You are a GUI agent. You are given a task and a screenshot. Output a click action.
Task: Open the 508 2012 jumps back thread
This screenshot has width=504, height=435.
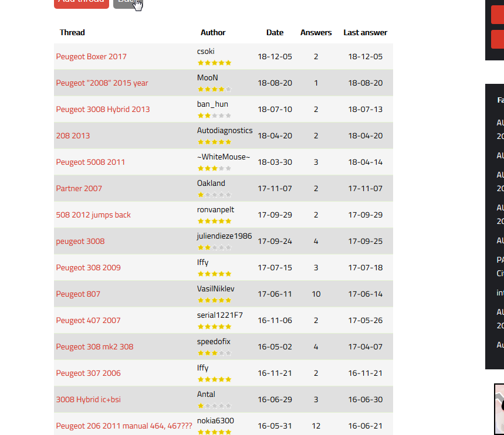93,215
